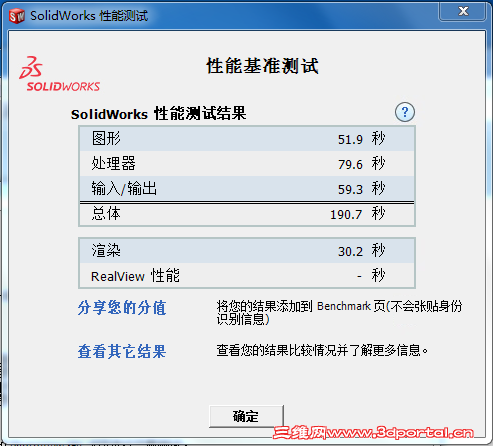
Task: Click the SolidWorks 性能测试结果 subtitle
Action: click(x=159, y=114)
